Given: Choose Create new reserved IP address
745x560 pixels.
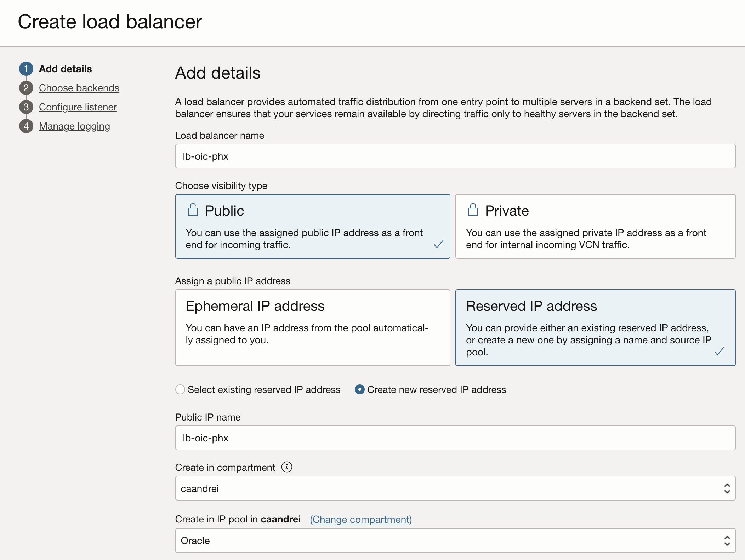Looking at the screenshot, I should pyautogui.click(x=360, y=389).
